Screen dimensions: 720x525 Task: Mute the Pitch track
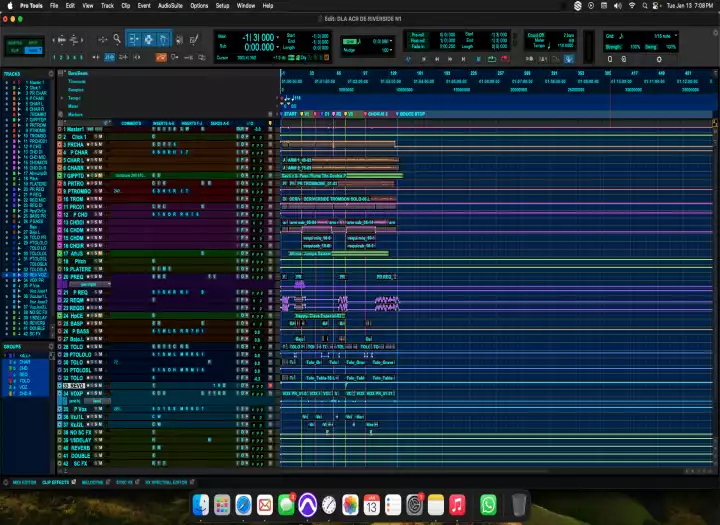[101, 261]
